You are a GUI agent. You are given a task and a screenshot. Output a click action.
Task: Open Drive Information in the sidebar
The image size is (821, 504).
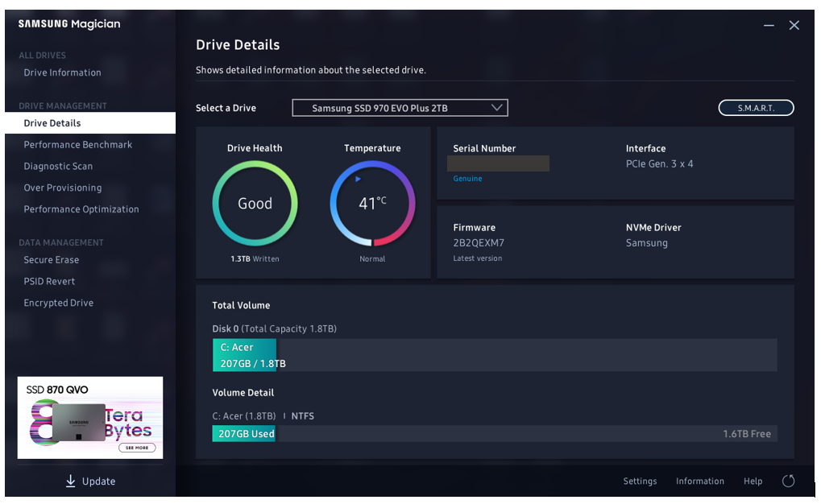(x=62, y=72)
